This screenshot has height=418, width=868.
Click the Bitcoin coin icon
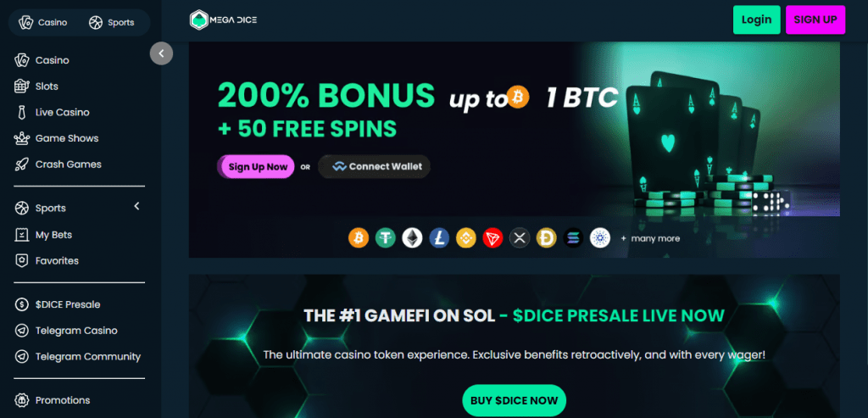click(359, 238)
